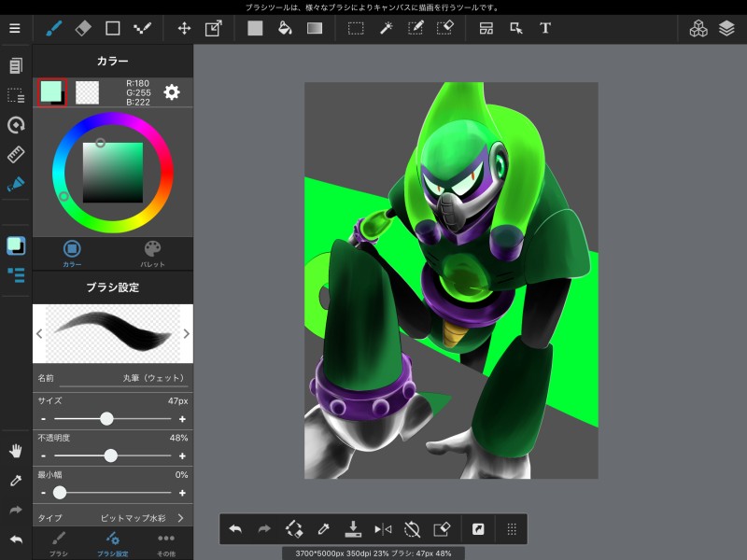
Task: Show next brush preview arrow
Action: tap(187, 333)
